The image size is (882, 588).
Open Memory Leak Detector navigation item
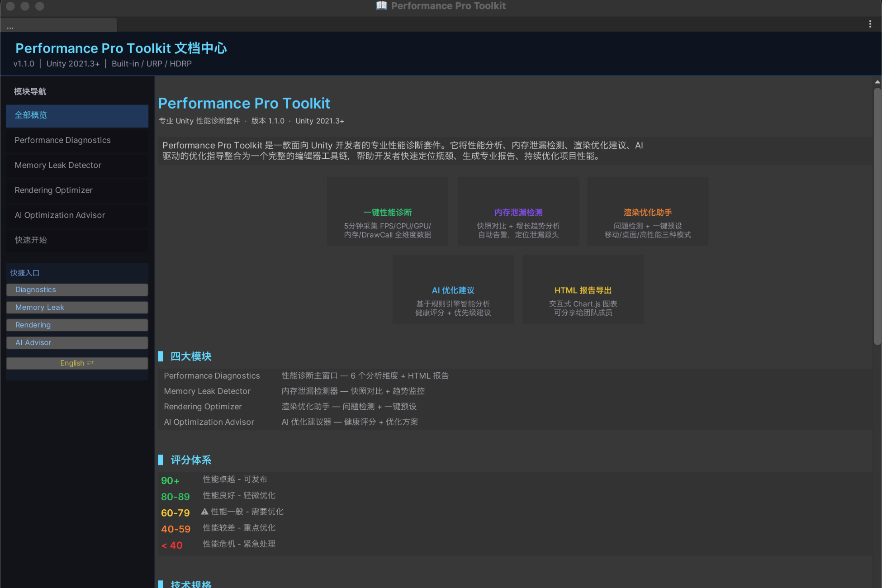pyautogui.click(x=77, y=165)
